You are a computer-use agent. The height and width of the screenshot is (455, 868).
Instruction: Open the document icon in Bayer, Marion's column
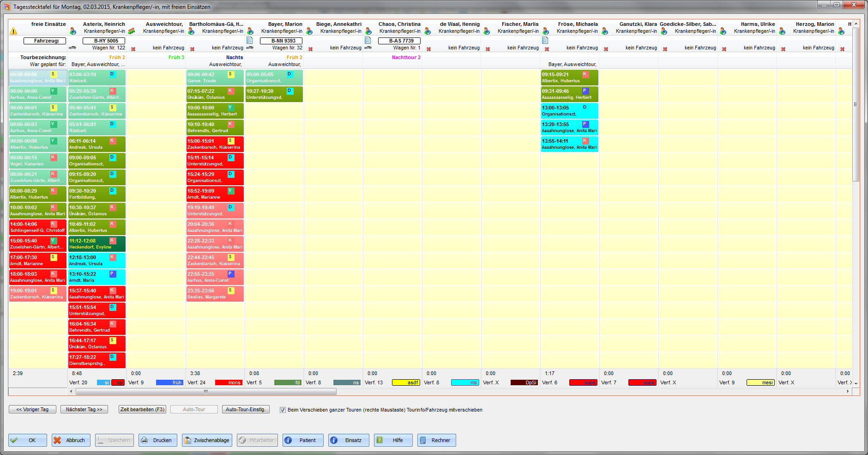(x=250, y=40)
